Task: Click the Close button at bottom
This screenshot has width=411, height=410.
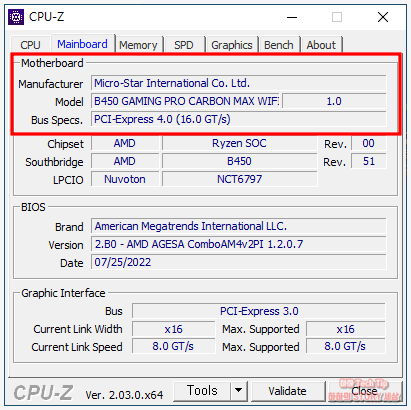Action: (364, 391)
